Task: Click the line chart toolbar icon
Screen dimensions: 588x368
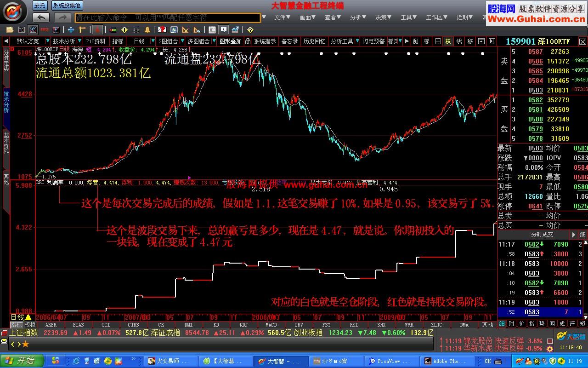Action: (22, 30)
